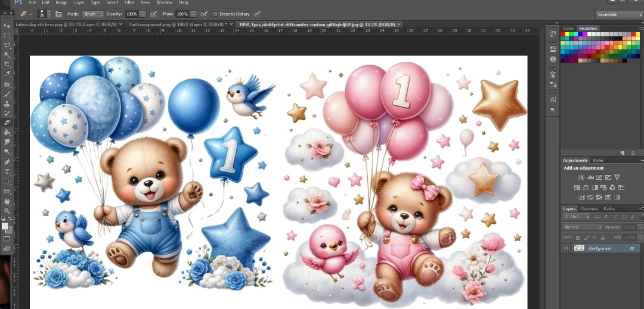Switch to fathers day stickers.png document tab

(66, 24)
